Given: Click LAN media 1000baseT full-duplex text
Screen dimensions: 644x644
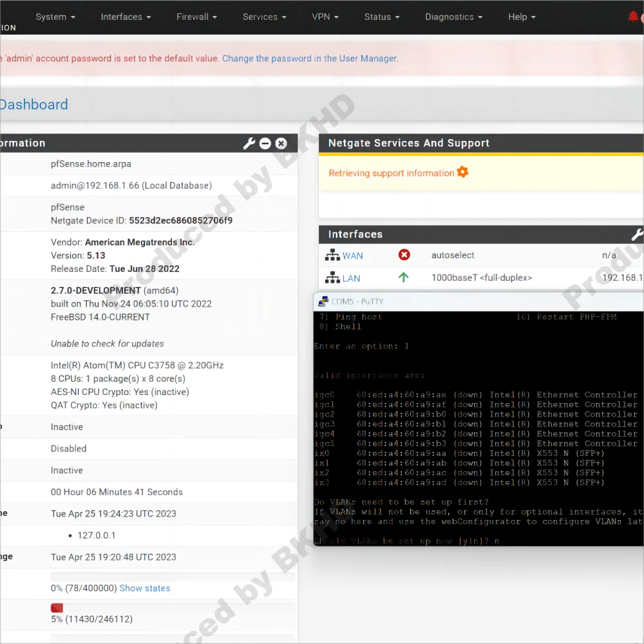Looking at the screenshot, I should (x=482, y=278).
